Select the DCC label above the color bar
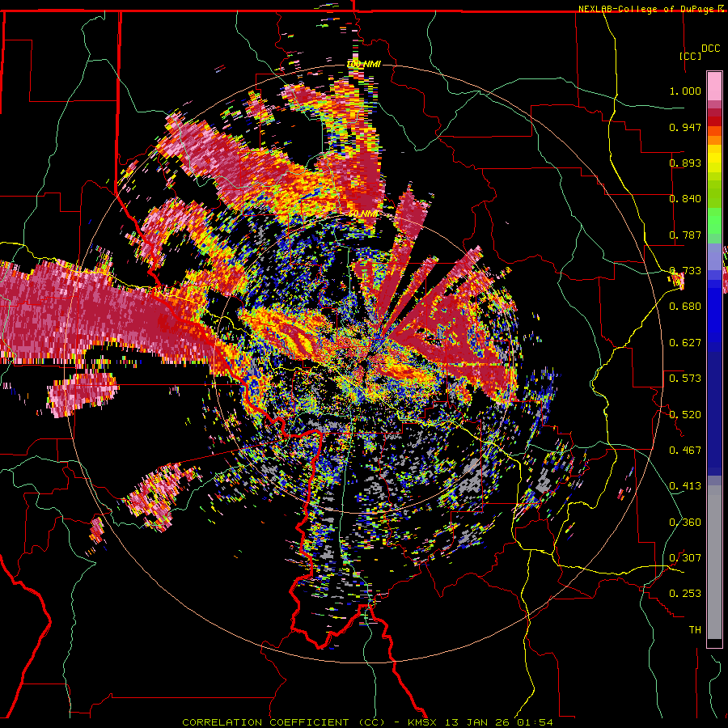 point(710,48)
